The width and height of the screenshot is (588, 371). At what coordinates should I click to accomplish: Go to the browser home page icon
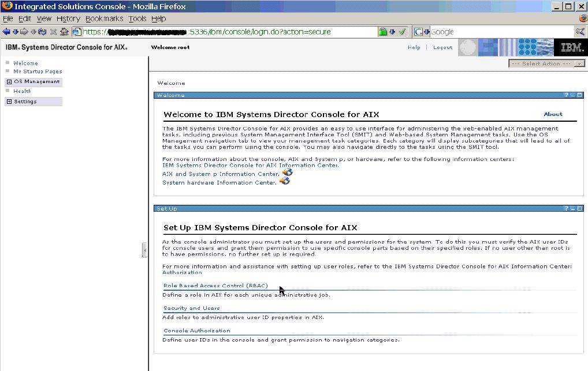65,32
